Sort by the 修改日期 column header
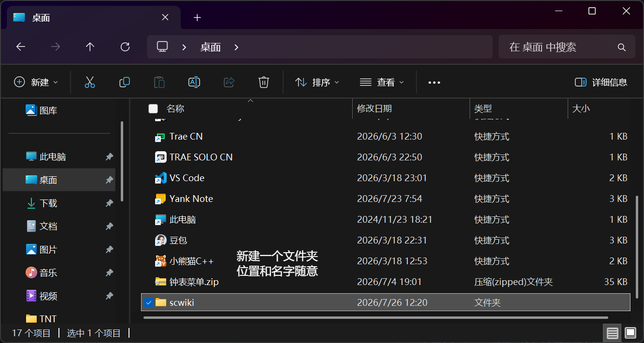Image resolution: width=644 pixels, height=343 pixels. (x=374, y=109)
